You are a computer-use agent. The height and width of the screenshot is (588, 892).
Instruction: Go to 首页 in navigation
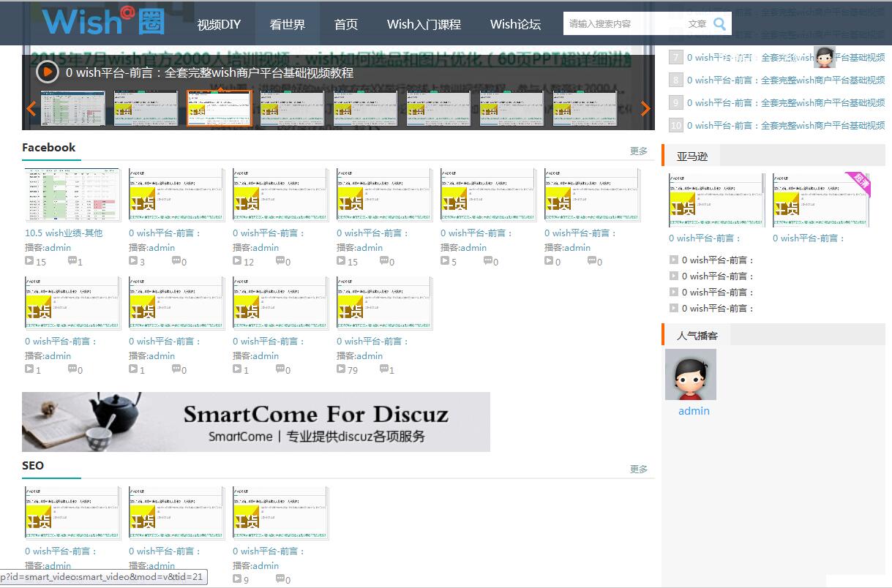pos(346,24)
